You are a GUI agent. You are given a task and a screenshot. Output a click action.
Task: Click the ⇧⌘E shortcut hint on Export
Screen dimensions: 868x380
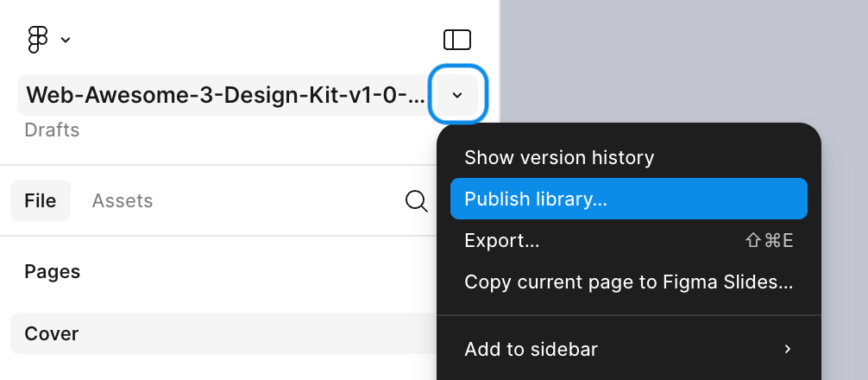tap(768, 241)
